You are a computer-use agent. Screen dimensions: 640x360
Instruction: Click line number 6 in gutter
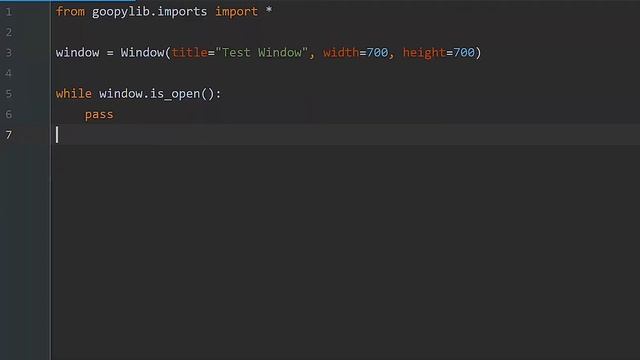point(9,114)
